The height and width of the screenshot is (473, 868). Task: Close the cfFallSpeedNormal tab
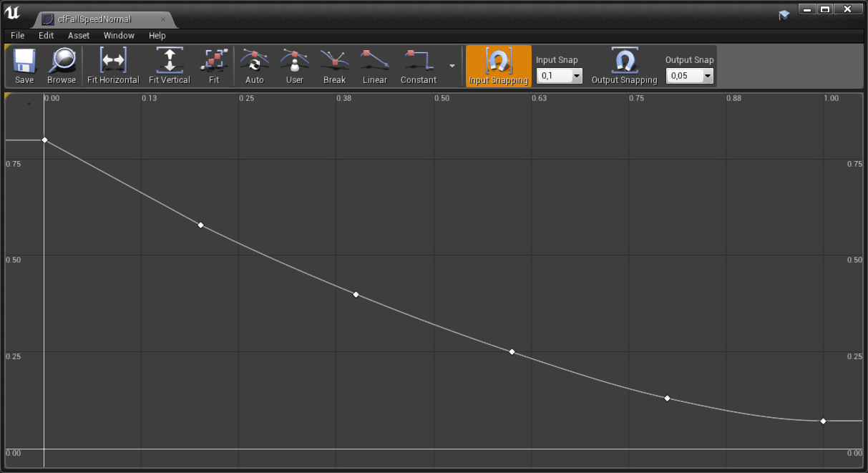pos(163,19)
